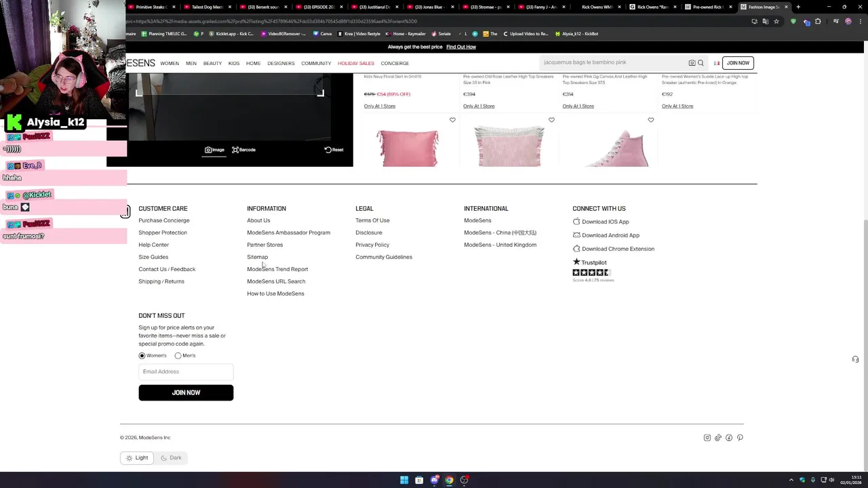Click Only At 1 Store under €394
Screen dimensions: 868x488
479,106
